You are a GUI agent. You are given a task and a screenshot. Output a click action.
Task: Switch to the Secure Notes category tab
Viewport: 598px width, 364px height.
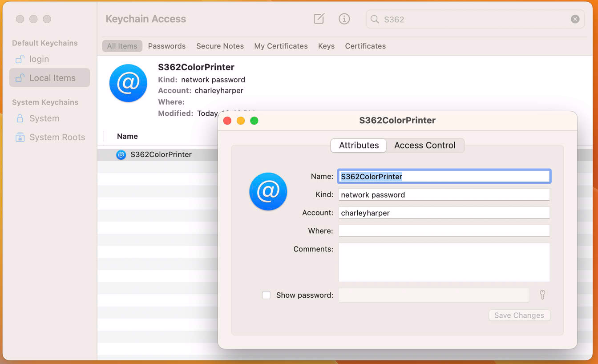click(x=220, y=46)
